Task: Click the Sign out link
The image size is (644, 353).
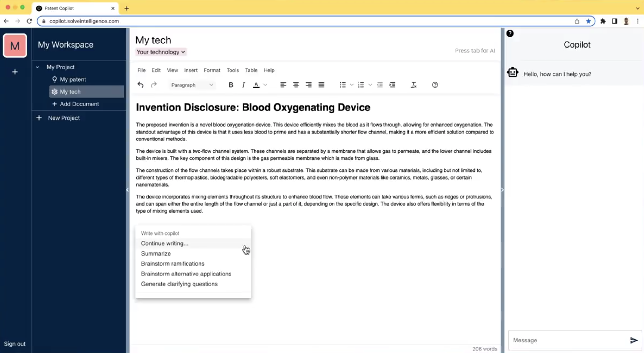Action: pyautogui.click(x=15, y=344)
